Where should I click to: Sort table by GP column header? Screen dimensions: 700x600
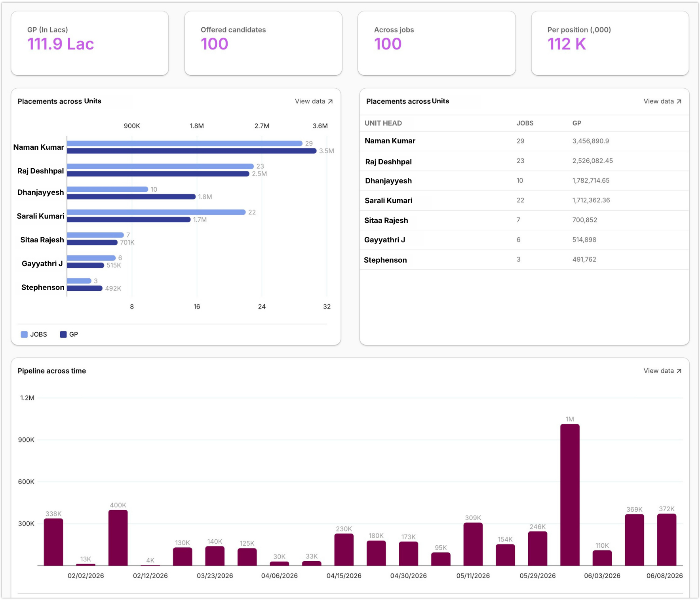coord(577,123)
